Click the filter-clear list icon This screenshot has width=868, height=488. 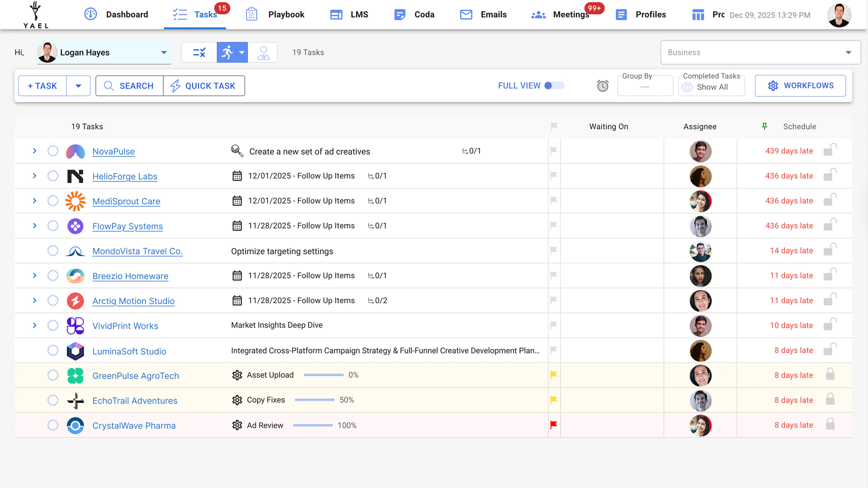199,52
